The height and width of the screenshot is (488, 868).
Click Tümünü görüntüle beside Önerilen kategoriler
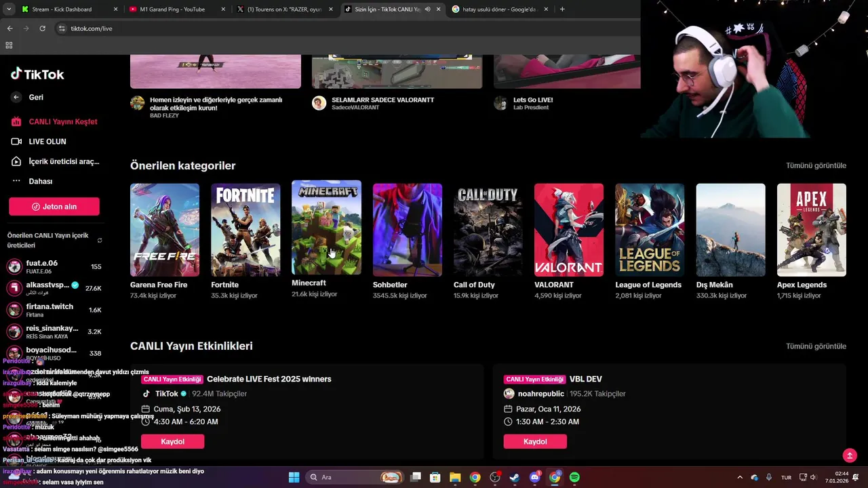816,165
